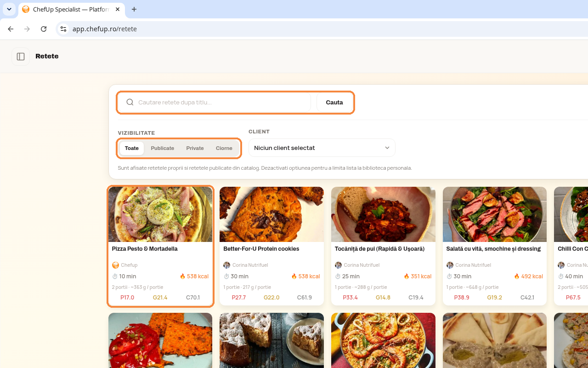
Task: Show only Private recipes
Action: point(195,148)
